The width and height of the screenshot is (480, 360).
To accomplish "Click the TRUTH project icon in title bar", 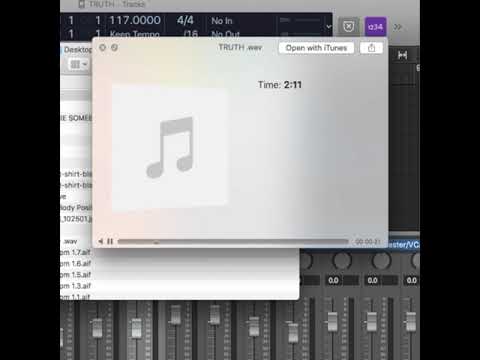I will pos(82,4).
